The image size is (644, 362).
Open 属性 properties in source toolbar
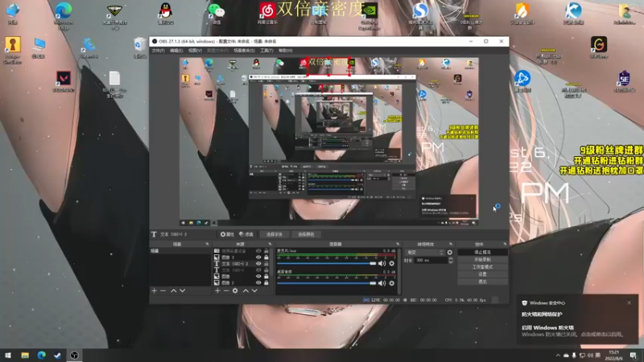coord(227,234)
